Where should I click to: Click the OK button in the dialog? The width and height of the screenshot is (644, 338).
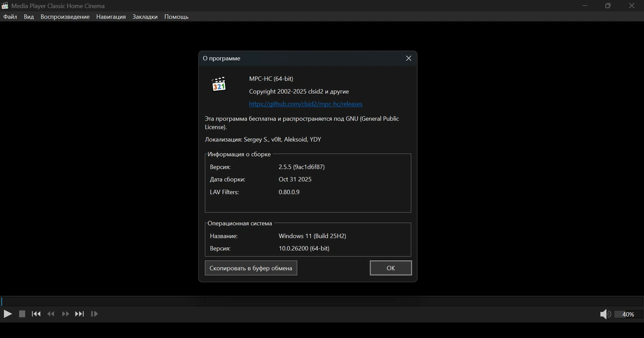[391, 268]
